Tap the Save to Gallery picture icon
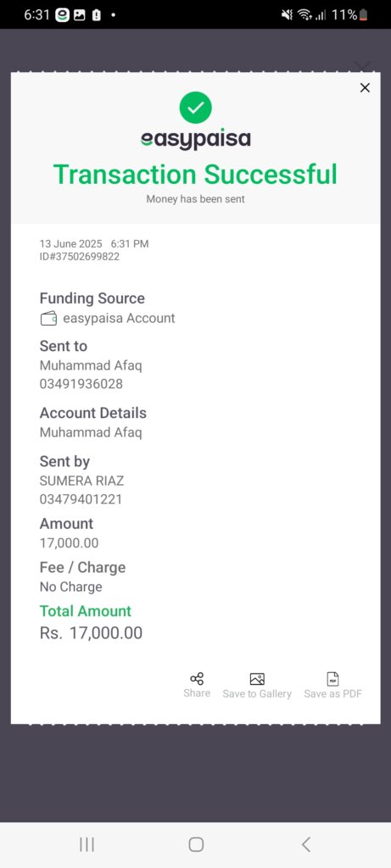The width and height of the screenshot is (391, 868). [257, 679]
